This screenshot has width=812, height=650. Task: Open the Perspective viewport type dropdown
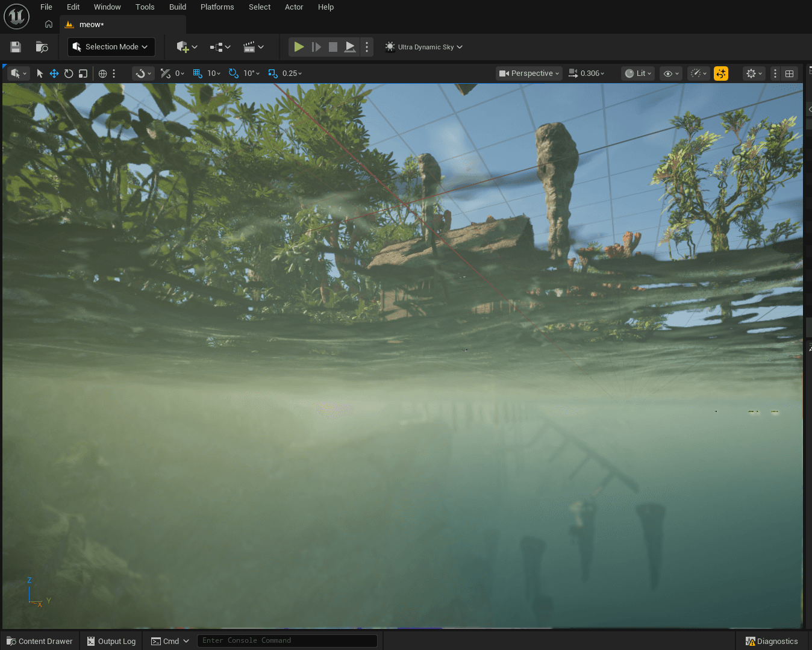coord(529,73)
